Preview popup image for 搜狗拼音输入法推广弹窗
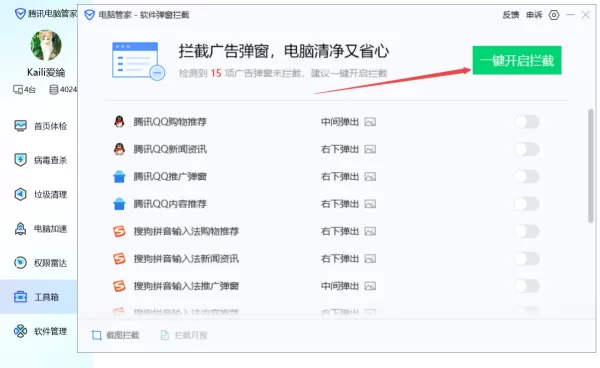The width and height of the screenshot is (600, 368). [x=370, y=286]
